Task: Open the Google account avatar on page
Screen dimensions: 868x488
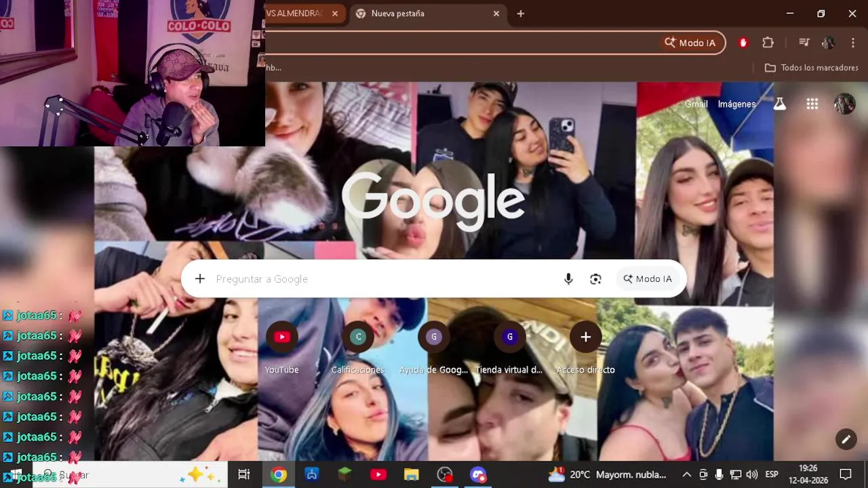Action: coord(844,104)
